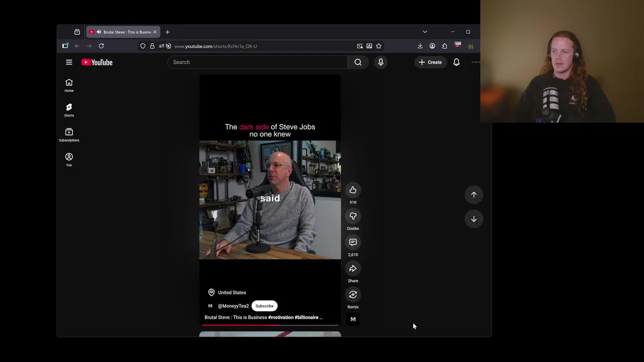Click the magnifier search button
Viewport: 644px width, 362px height.
pyautogui.click(x=358, y=62)
